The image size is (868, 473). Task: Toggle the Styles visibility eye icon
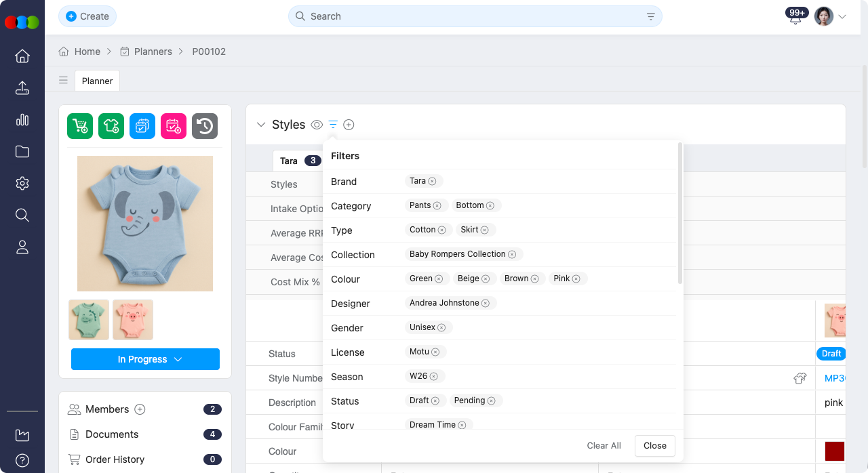click(x=317, y=125)
